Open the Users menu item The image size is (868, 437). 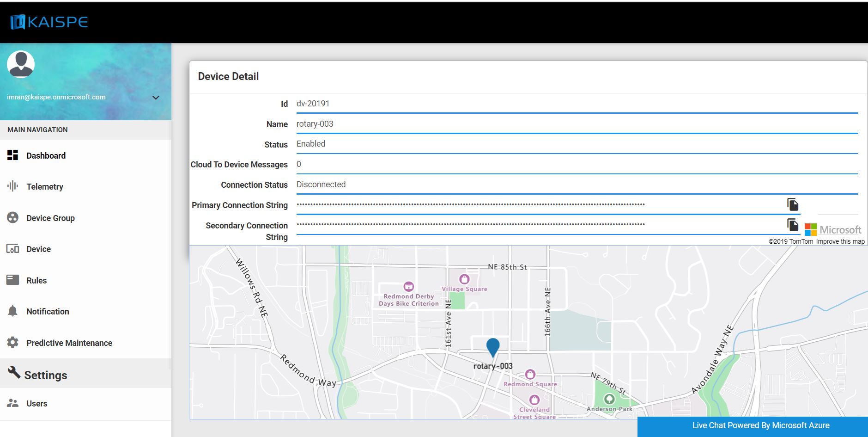(36, 404)
